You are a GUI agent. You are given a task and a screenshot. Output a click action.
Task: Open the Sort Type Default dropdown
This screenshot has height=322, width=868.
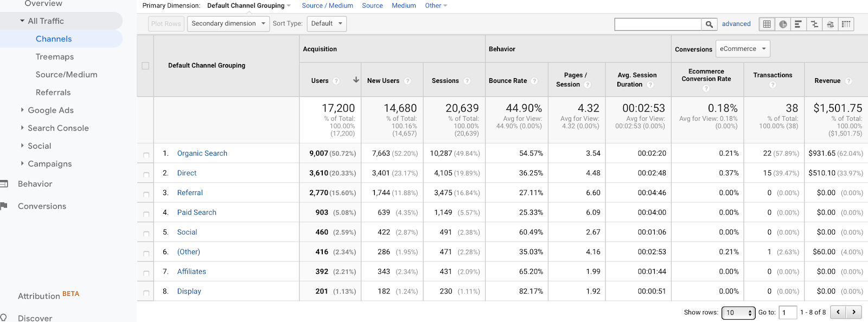point(327,24)
